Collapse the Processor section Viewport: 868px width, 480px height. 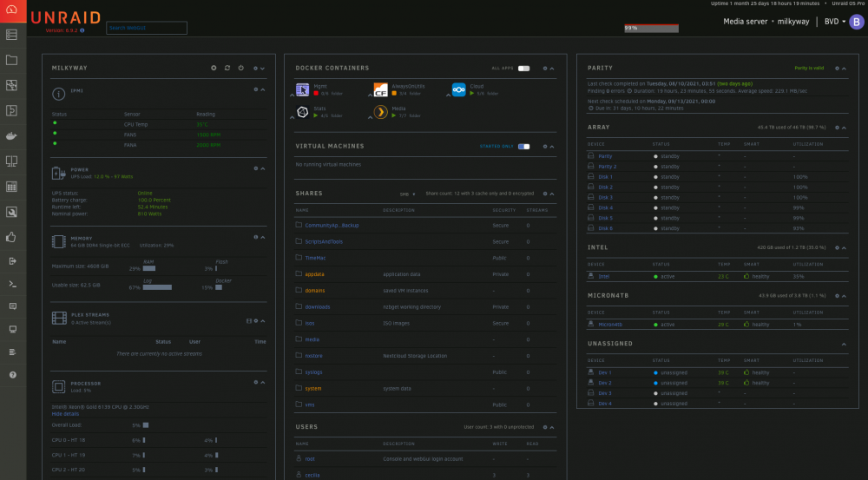tap(263, 383)
